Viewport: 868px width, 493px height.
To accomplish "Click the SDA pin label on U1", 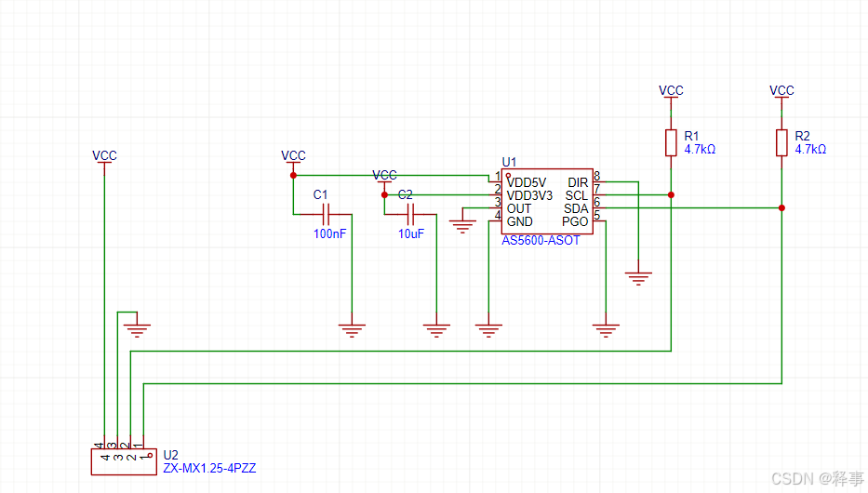I will point(576,209).
